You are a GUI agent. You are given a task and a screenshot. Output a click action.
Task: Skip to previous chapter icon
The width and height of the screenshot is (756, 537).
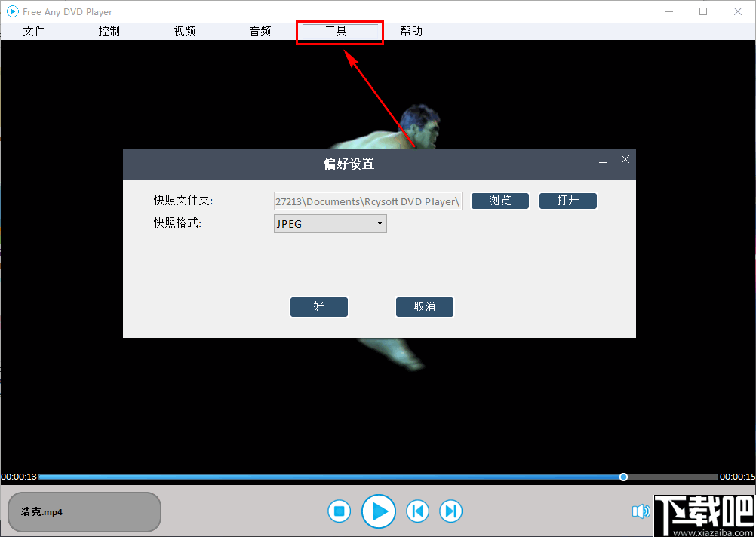[x=417, y=511]
